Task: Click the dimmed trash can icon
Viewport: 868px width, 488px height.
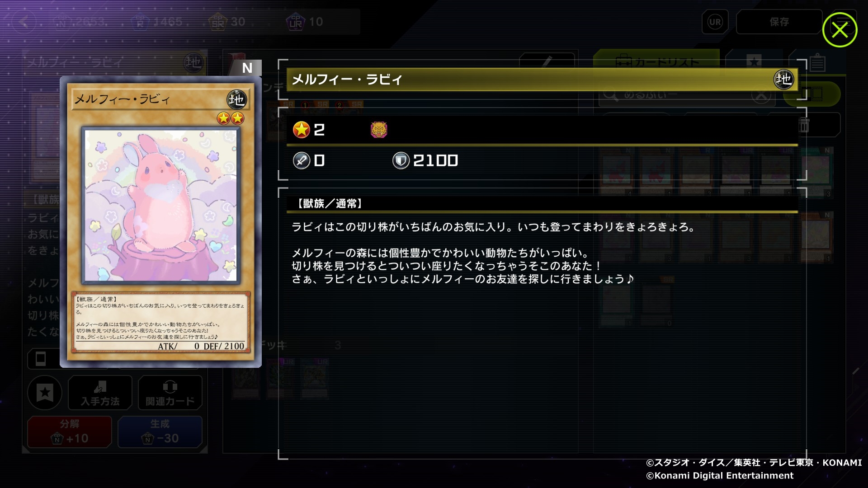Action: [x=804, y=125]
